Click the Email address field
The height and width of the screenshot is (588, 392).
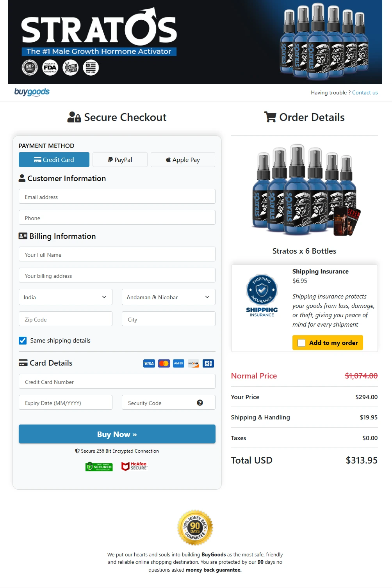(117, 196)
